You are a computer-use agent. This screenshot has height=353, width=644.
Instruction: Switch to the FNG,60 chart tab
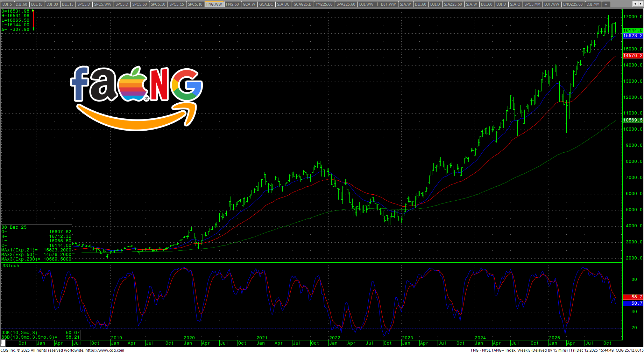[x=232, y=4]
